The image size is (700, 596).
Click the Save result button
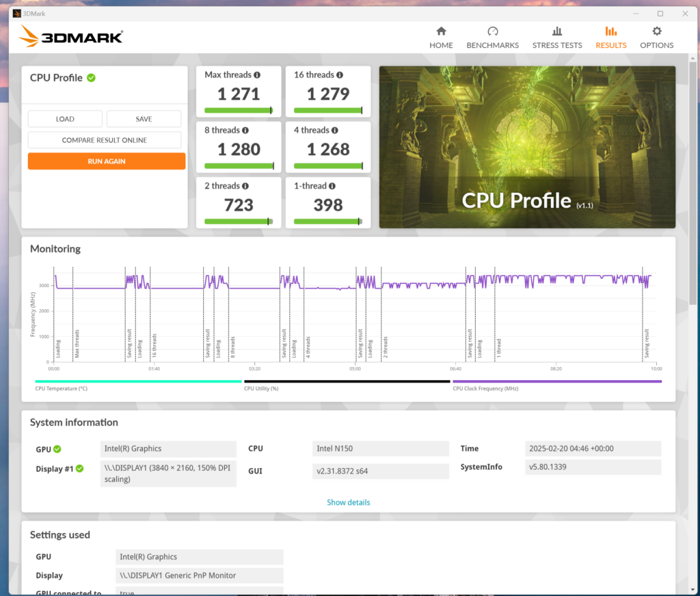point(144,119)
